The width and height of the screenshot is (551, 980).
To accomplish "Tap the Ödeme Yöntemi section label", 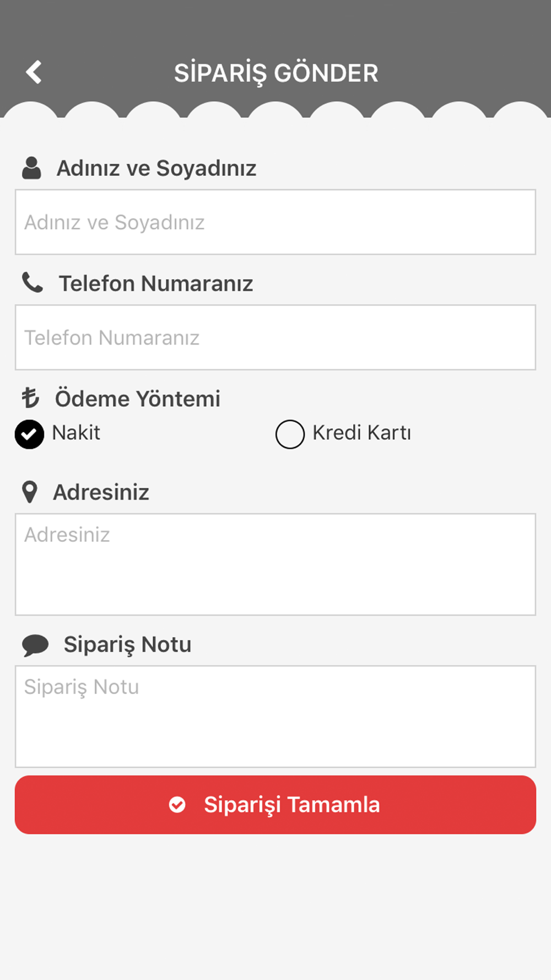I will point(137,399).
